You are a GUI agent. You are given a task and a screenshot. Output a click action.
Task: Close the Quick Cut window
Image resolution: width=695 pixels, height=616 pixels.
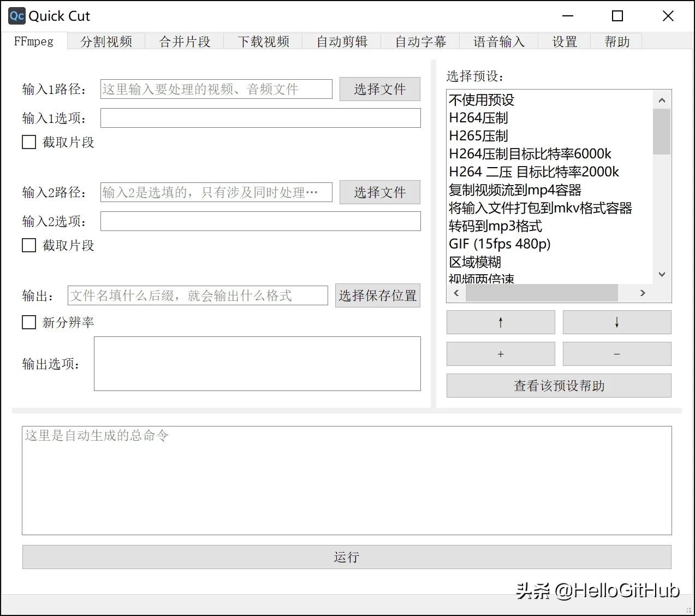[x=668, y=16]
